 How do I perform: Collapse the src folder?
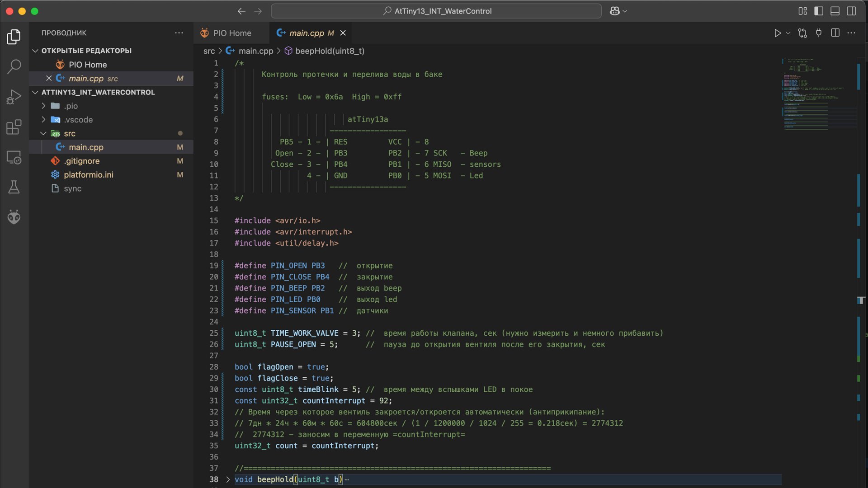point(43,133)
